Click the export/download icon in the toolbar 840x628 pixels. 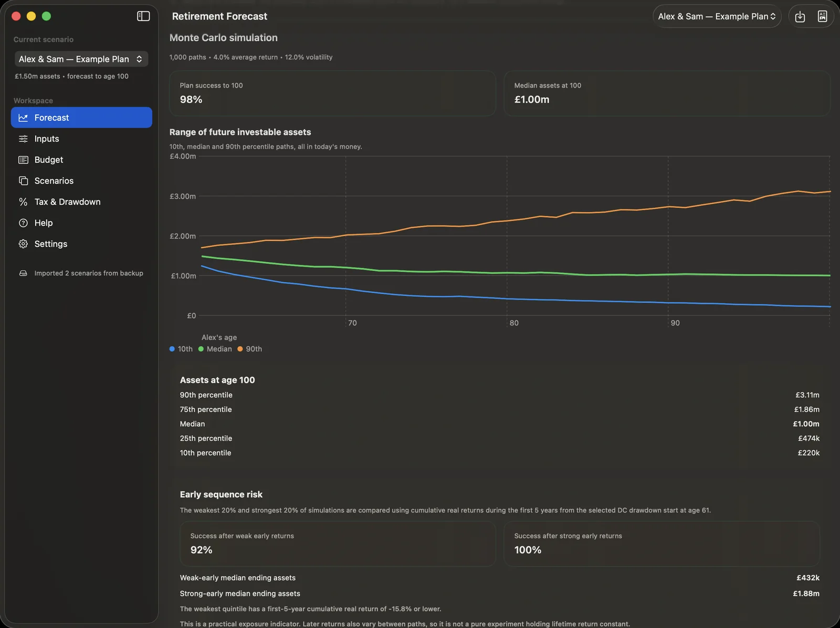800,17
